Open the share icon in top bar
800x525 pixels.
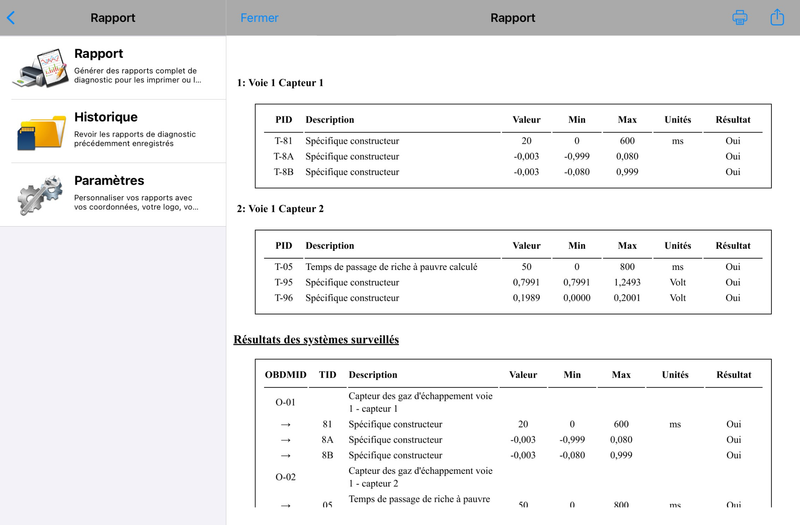(777, 18)
